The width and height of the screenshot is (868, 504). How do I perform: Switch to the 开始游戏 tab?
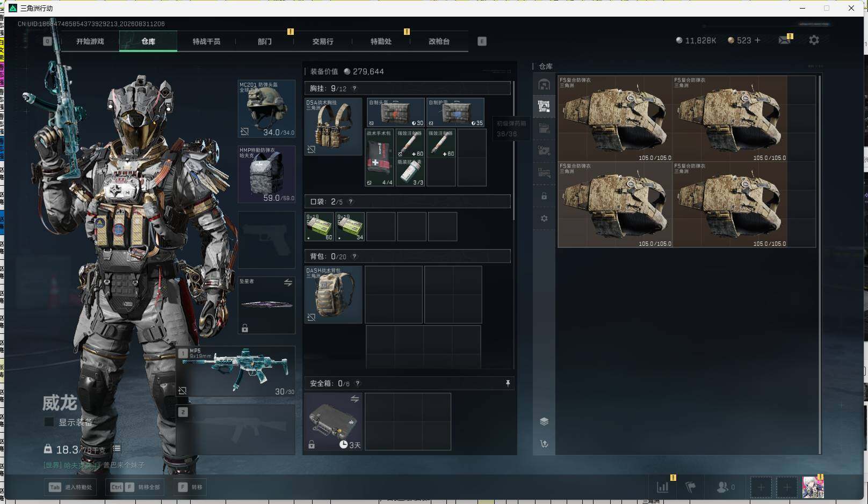(90, 41)
